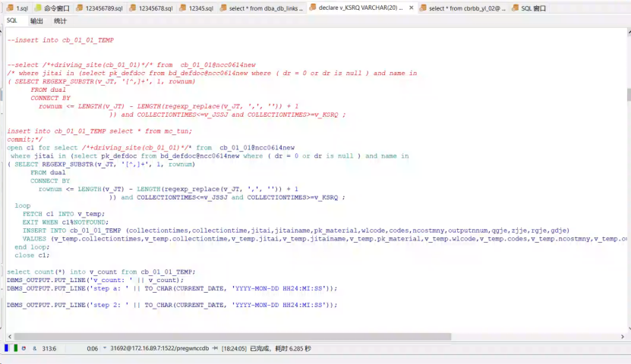Click connection 31692@172.16.89.7:1522/pregwnccdb
The width and height of the screenshot is (631, 364).
pyautogui.click(x=159, y=348)
